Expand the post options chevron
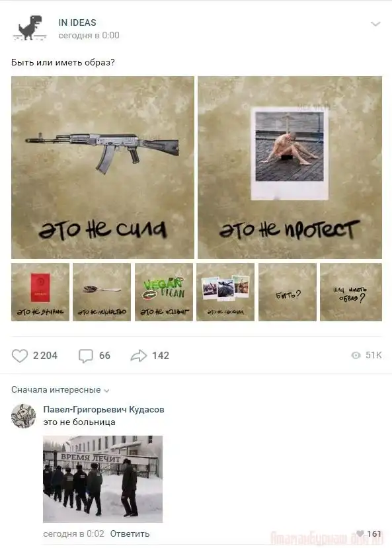The image size is (392, 548). [x=375, y=24]
